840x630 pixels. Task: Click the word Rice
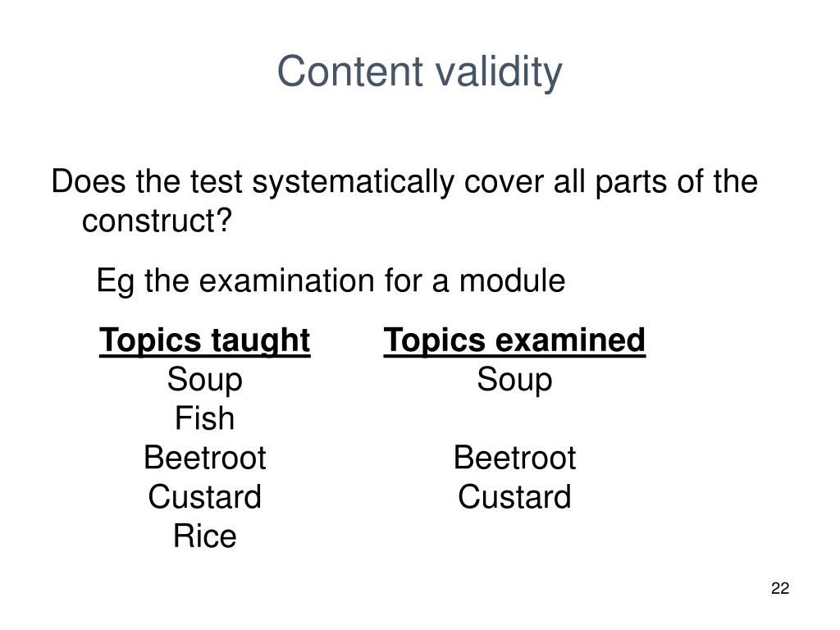[204, 536]
